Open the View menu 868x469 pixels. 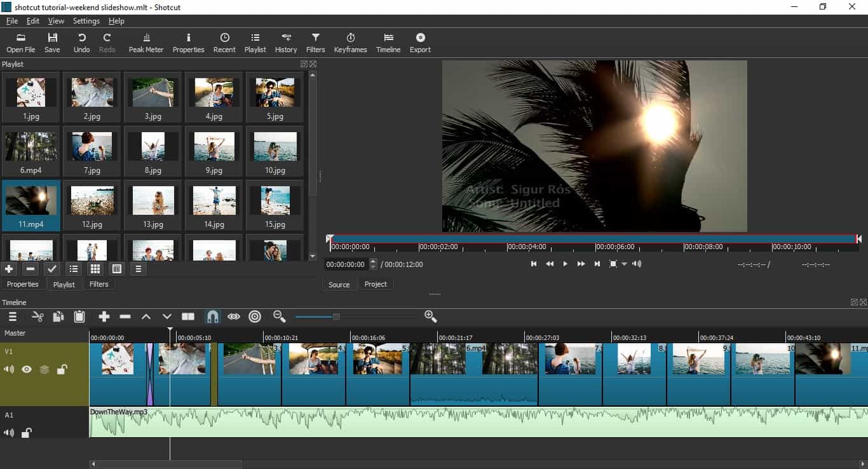tap(56, 21)
